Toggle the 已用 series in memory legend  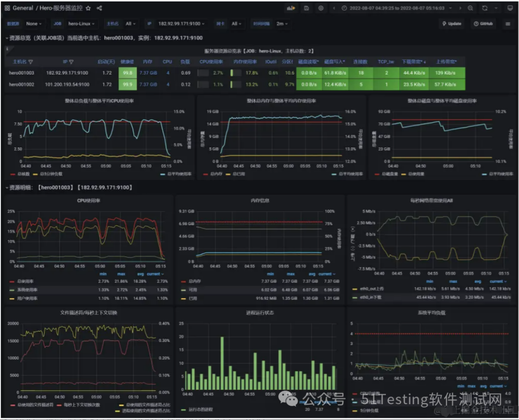click(x=193, y=299)
